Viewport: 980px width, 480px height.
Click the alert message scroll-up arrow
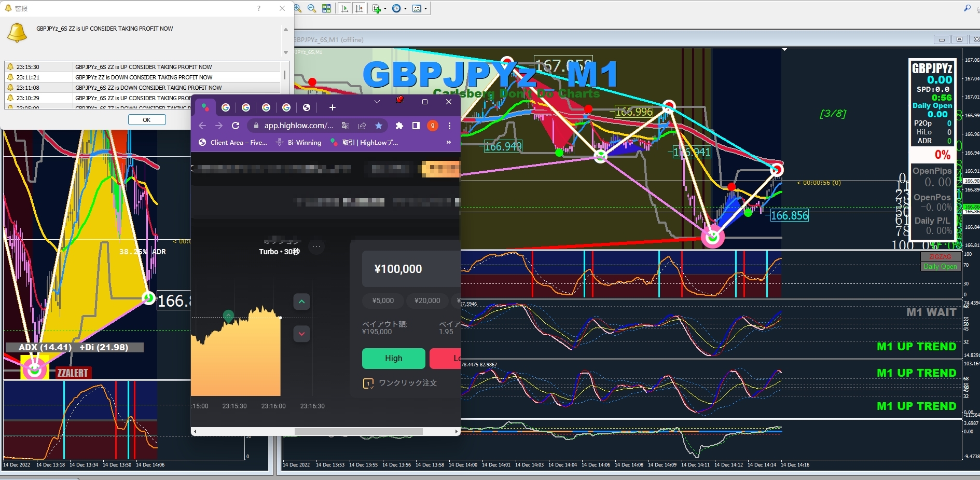pos(286,30)
